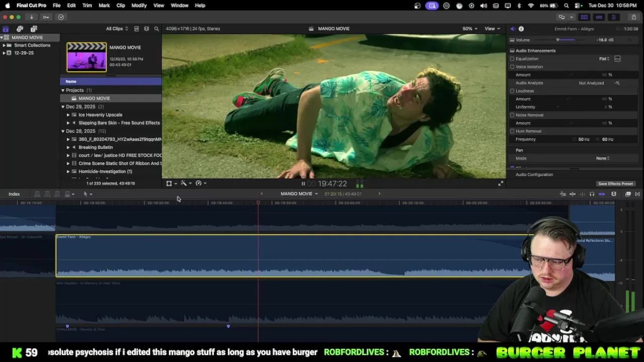Show or hide the Inspector panel
Screen dimensions: 644x362
[x=613, y=17]
